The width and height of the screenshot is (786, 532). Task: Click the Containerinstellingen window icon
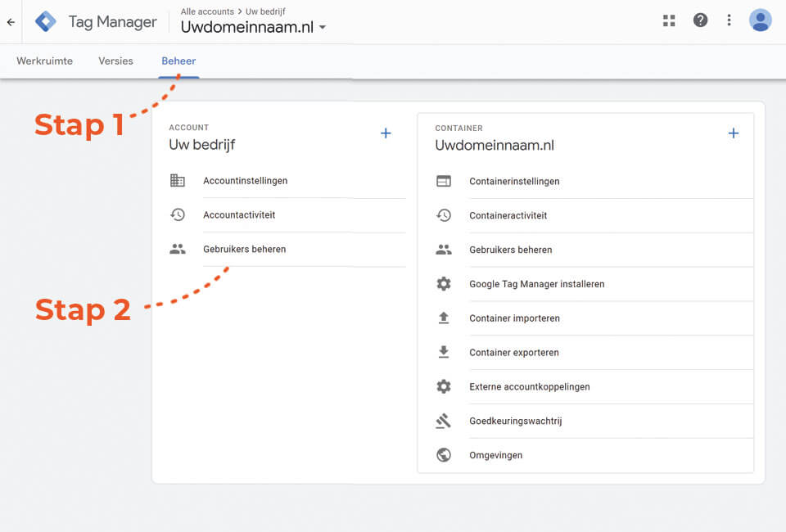click(444, 182)
